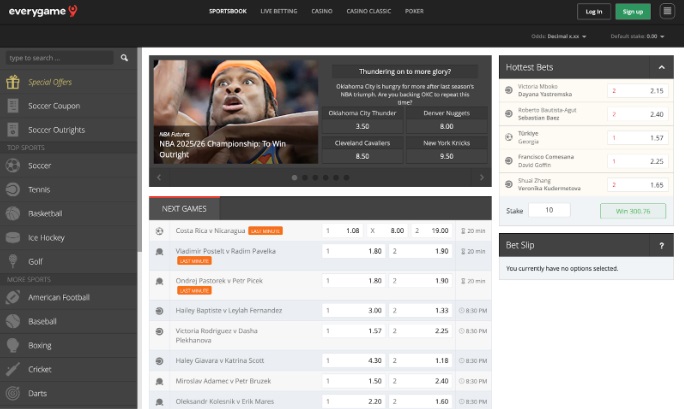Click the Tennis sport icon in sidebar

pos(13,189)
